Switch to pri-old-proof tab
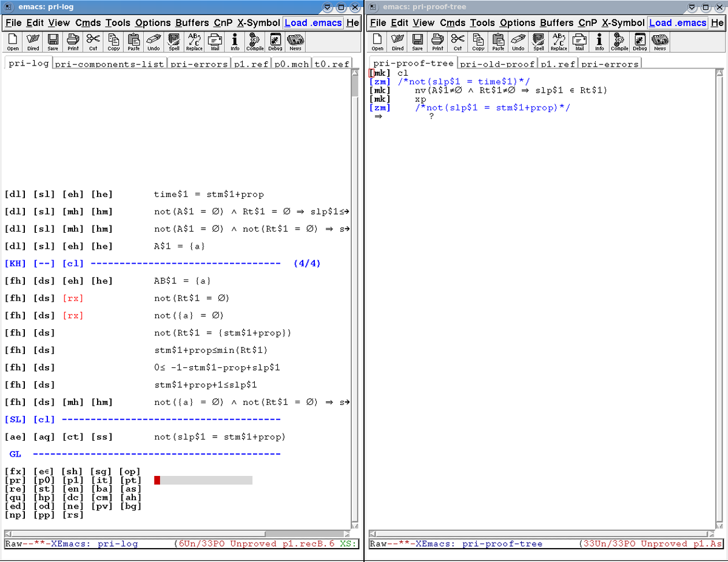The width and height of the screenshot is (728, 562). (x=496, y=64)
